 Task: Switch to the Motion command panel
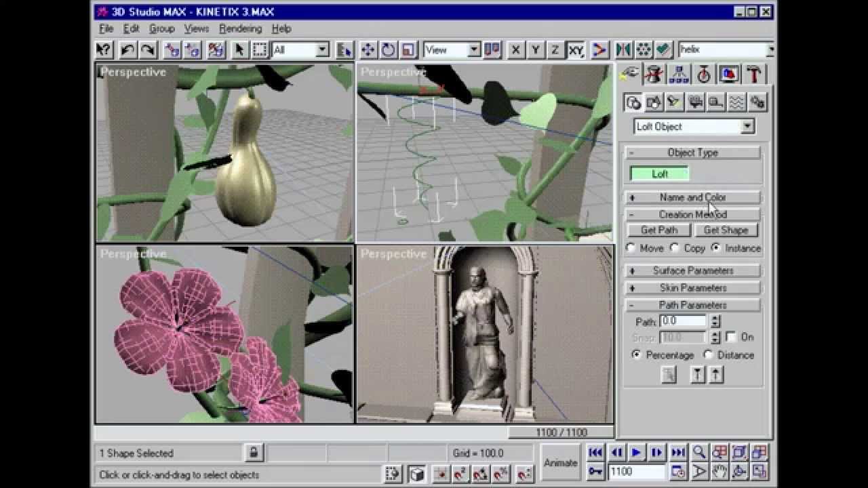[704, 74]
